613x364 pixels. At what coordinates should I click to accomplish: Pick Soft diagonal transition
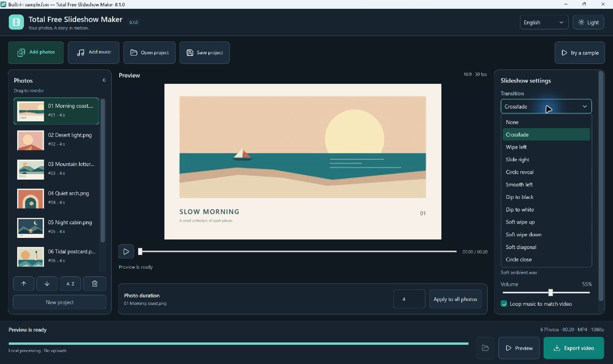pos(546,247)
